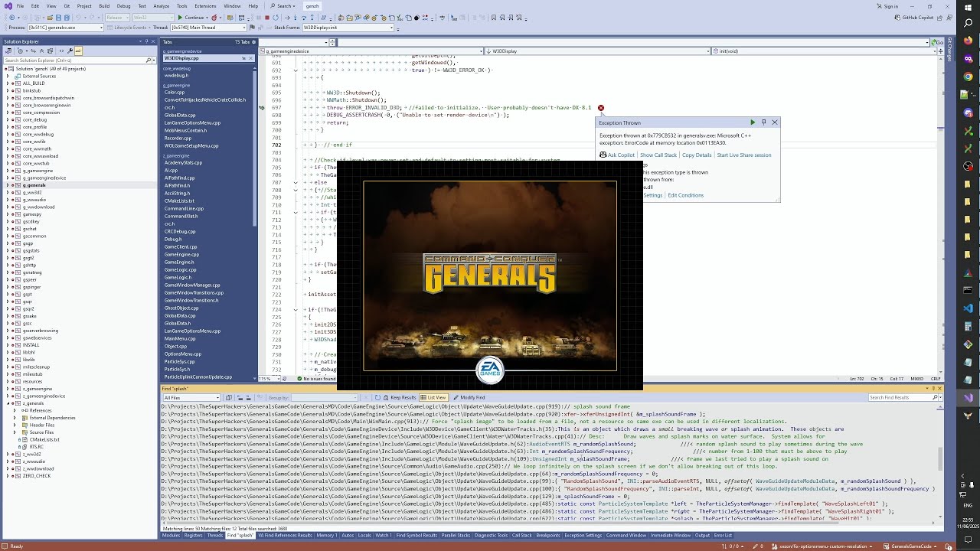980x551 pixels.
Task: Click the Save All icon in toolbar
Action: pyautogui.click(x=67, y=17)
